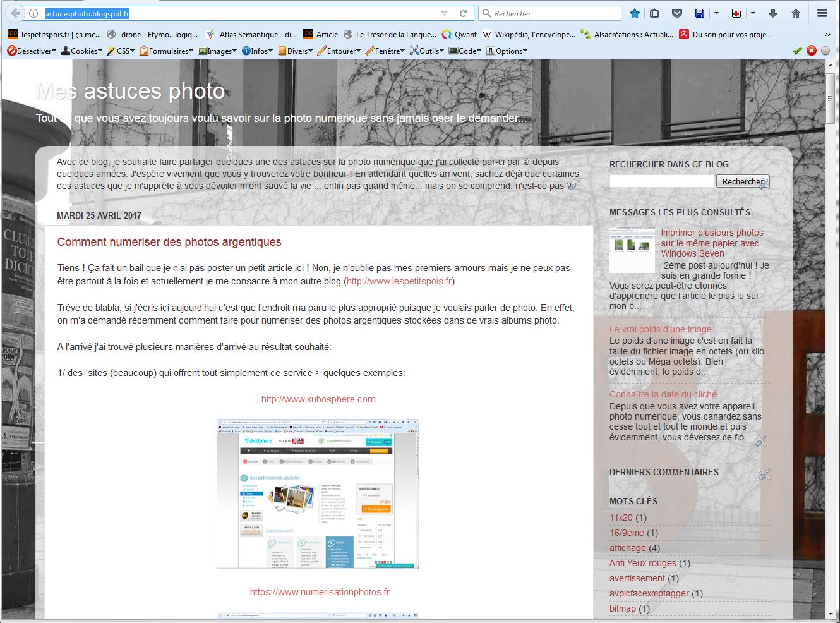Click the wrench icon beside Derniers Commentaires

pos(765,474)
